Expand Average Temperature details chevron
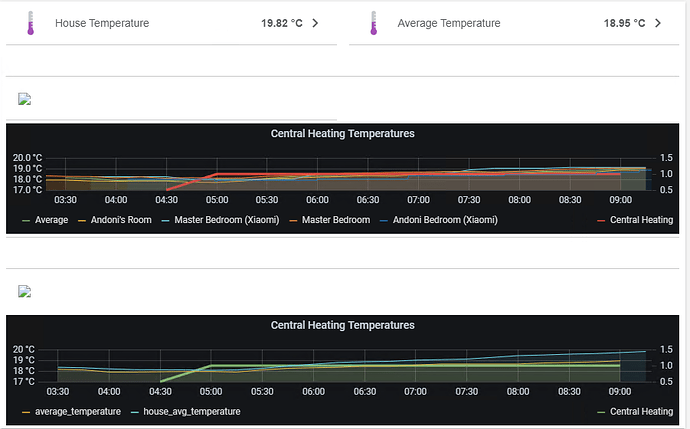 [x=657, y=23]
